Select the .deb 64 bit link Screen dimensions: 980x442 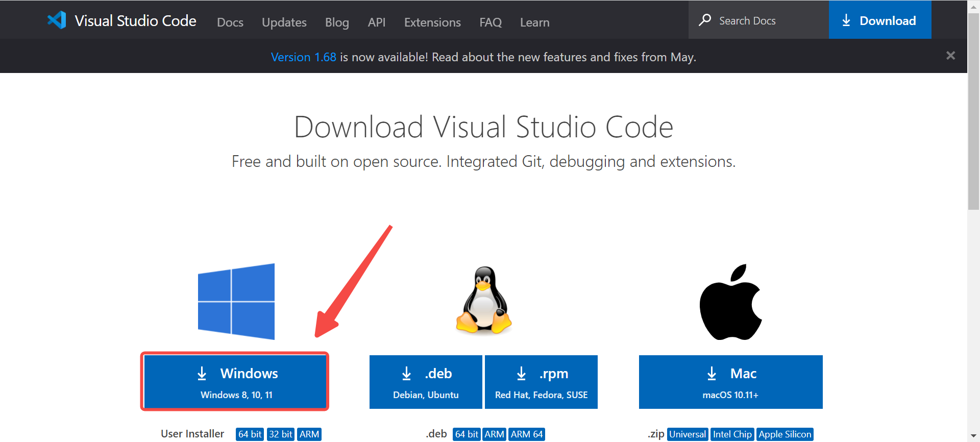(x=467, y=434)
